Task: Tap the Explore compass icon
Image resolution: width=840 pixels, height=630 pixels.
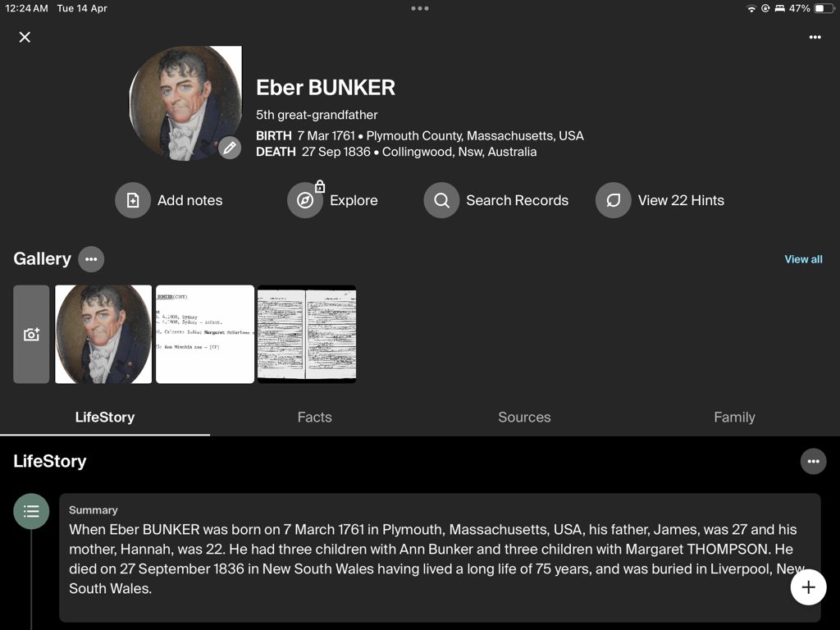Action: tap(305, 200)
